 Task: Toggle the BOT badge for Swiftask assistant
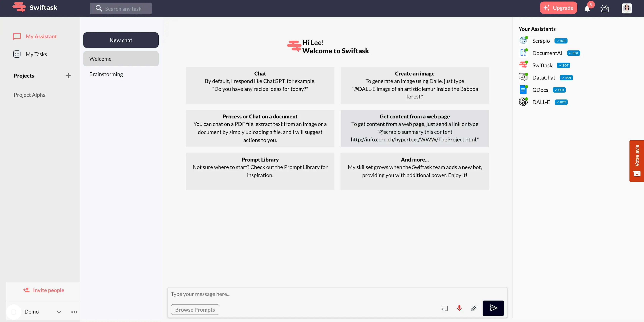[563, 65]
